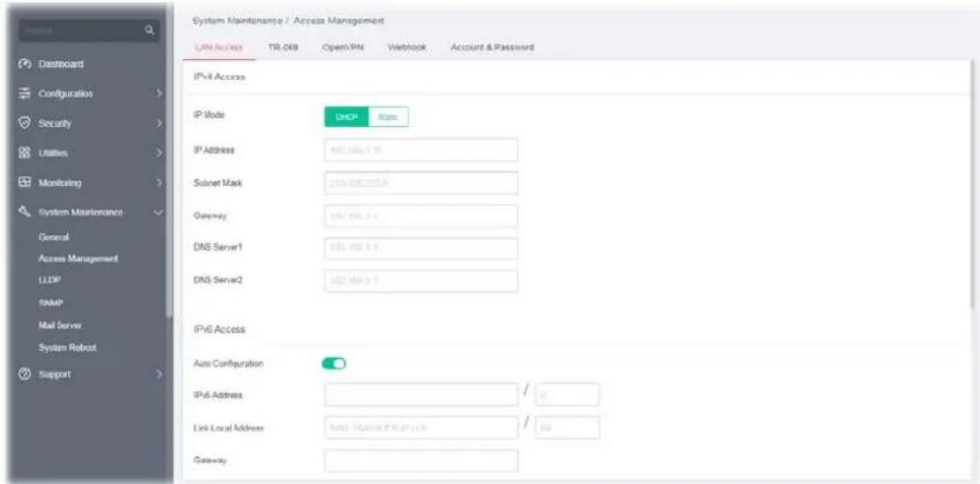Open Mail Server in sidebar
980x484 pixels.
click(59, 326)
